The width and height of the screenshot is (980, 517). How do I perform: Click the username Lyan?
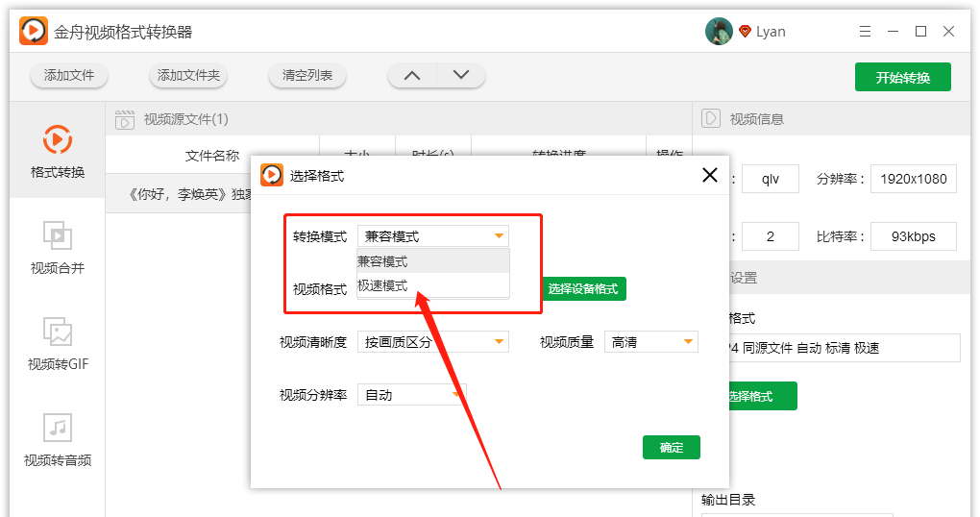click(x=771, y=32)
